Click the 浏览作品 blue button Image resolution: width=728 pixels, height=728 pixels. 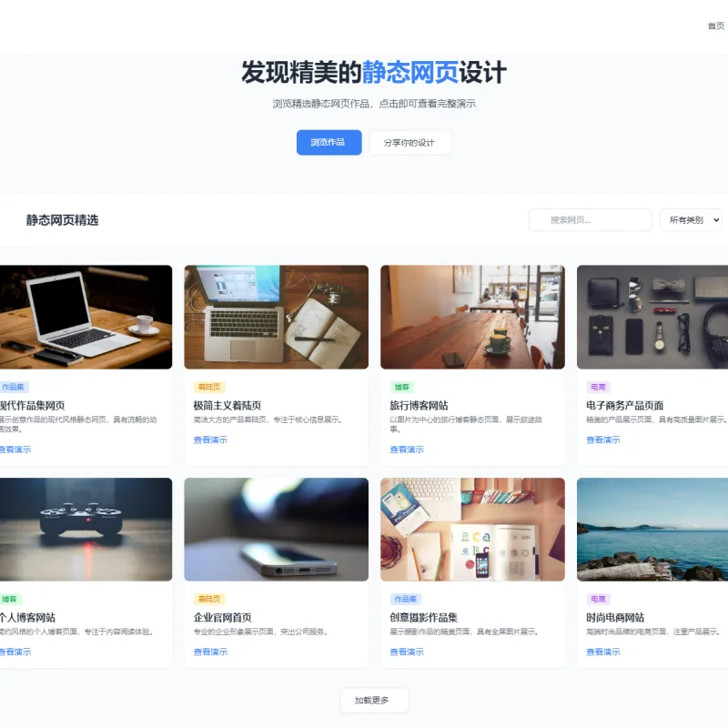[x=329, y=143]
